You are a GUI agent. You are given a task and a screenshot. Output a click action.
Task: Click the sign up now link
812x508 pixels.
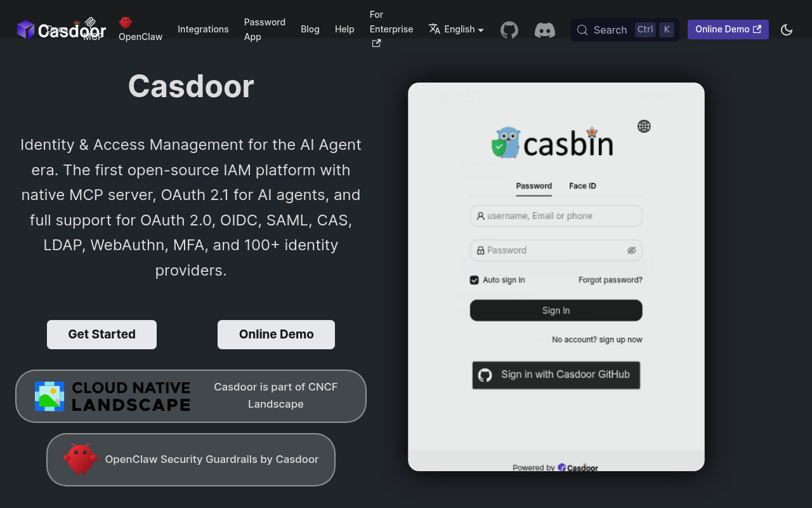coord(621,340)
